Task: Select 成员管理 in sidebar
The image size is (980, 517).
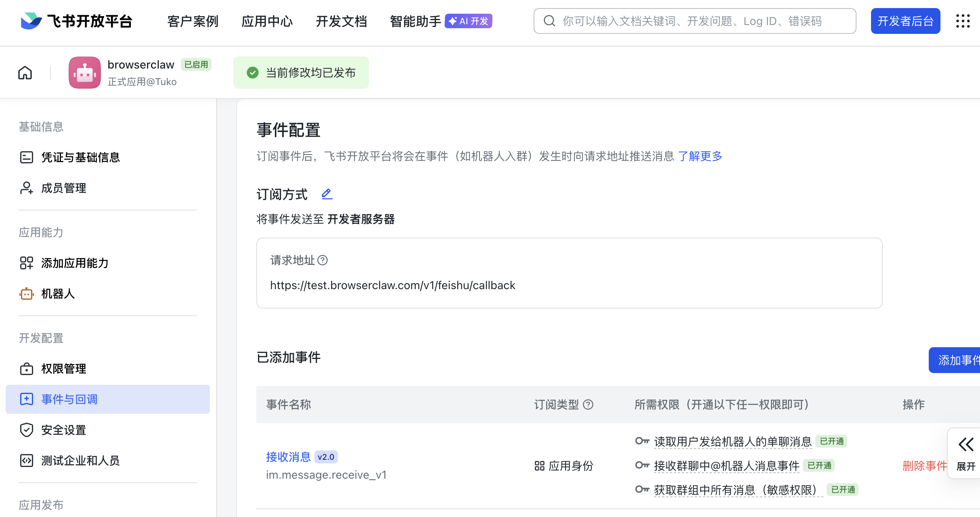Action: pyautogui.click(x=108, y=188)
